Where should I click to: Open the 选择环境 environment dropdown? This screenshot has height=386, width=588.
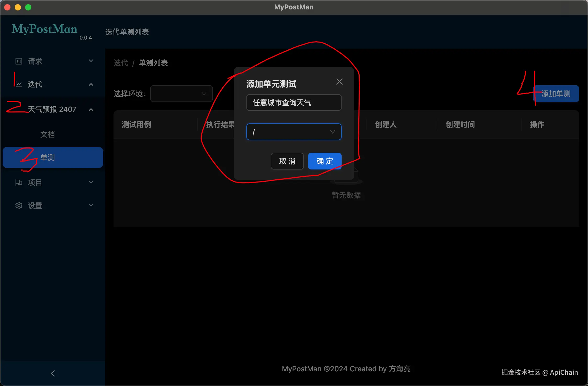(x=181, y=94)
